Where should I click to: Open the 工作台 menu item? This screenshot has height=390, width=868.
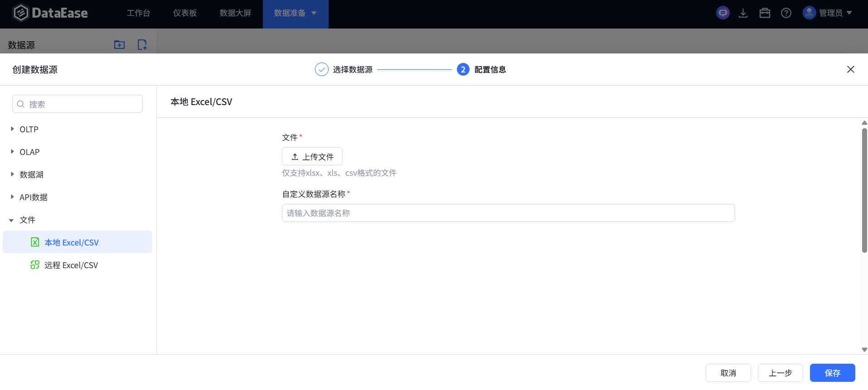point(138,13)
